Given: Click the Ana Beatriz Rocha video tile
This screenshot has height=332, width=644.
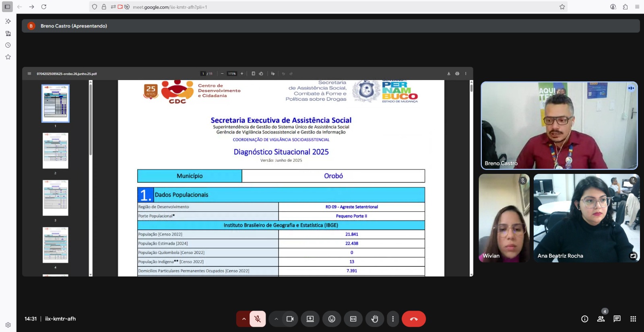Looking at the screenshot, I should [586, 218].
